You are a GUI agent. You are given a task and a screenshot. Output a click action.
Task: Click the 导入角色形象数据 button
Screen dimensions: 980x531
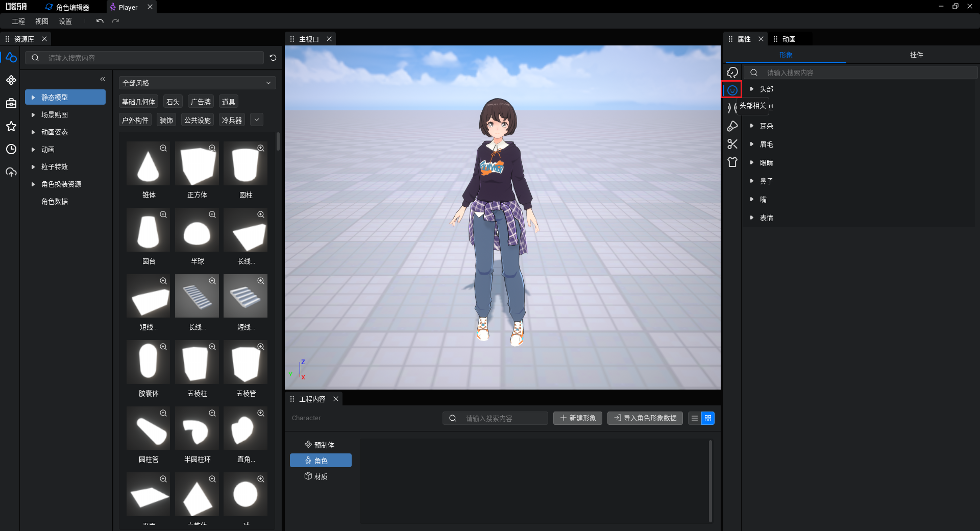(645, 418)
